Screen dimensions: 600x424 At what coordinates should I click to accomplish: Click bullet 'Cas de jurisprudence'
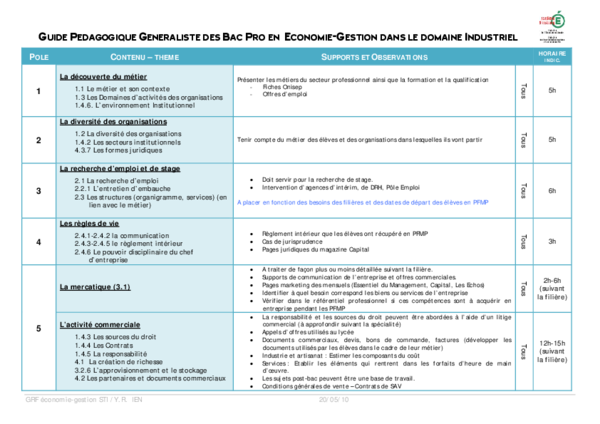pos(292,241)
